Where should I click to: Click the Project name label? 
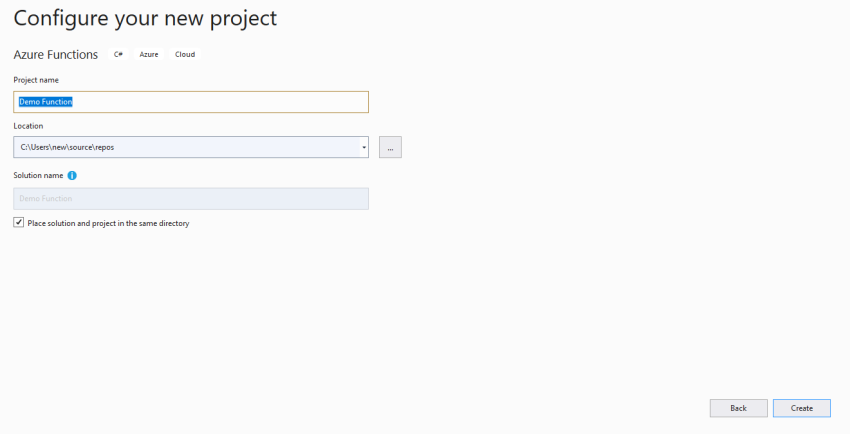point(36,80)
